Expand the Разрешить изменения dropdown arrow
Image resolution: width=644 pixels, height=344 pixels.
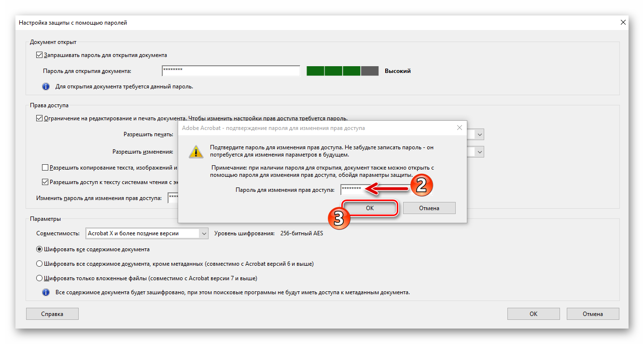479,152
